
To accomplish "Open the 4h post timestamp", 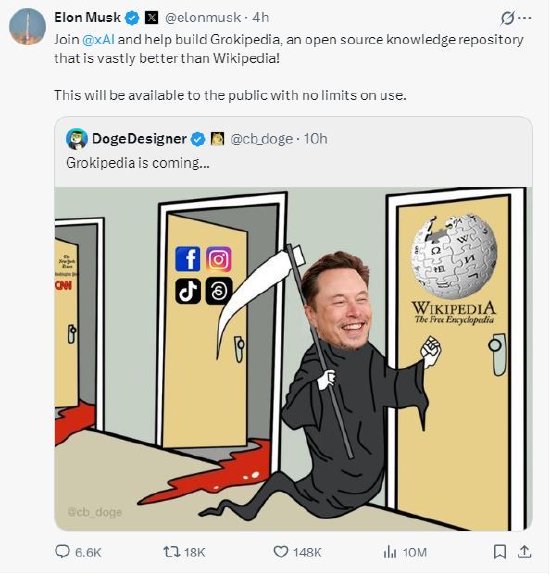I will tap(261, 18).
